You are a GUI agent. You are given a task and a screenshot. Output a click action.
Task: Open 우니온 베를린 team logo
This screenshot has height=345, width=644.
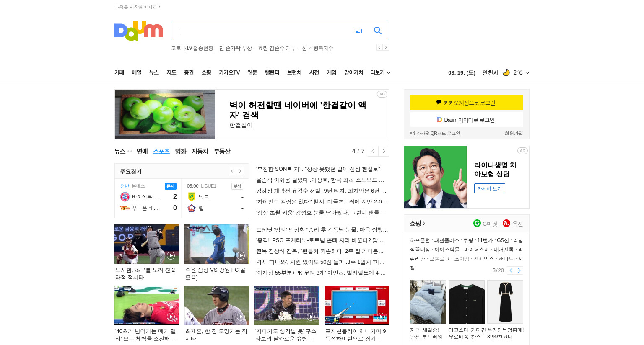[x=125, y=208]
